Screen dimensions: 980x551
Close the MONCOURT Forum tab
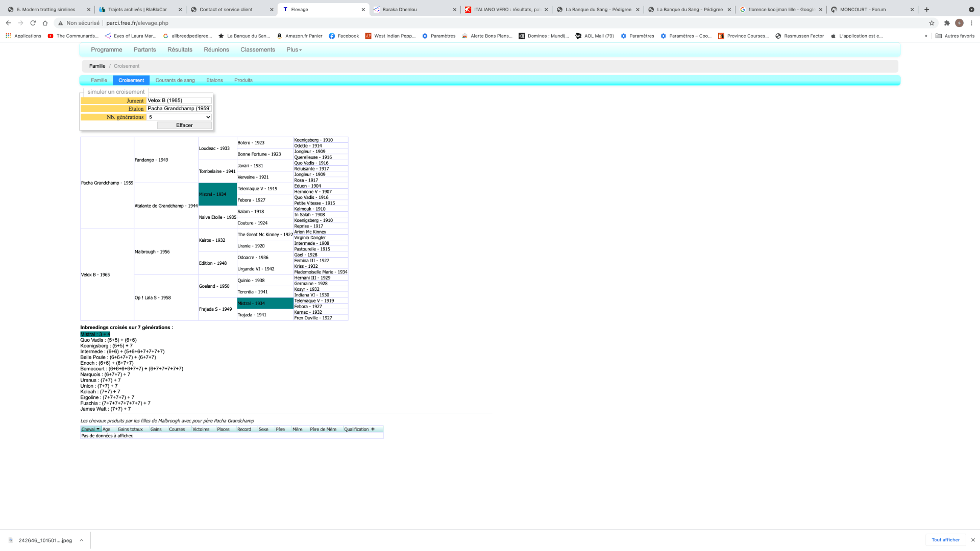coord(912,10)
